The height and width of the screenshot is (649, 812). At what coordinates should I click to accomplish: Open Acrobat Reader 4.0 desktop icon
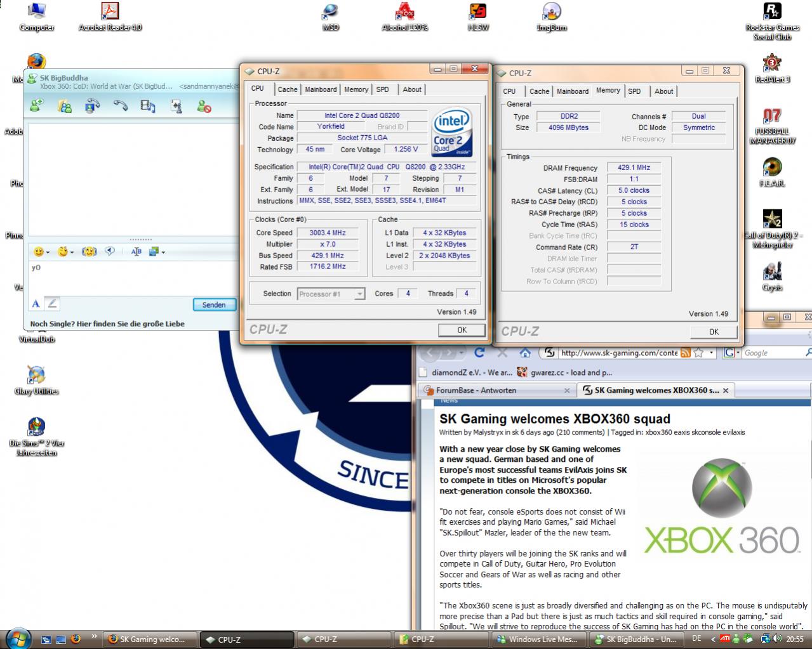pyautogui.click(x=110, y=16)
